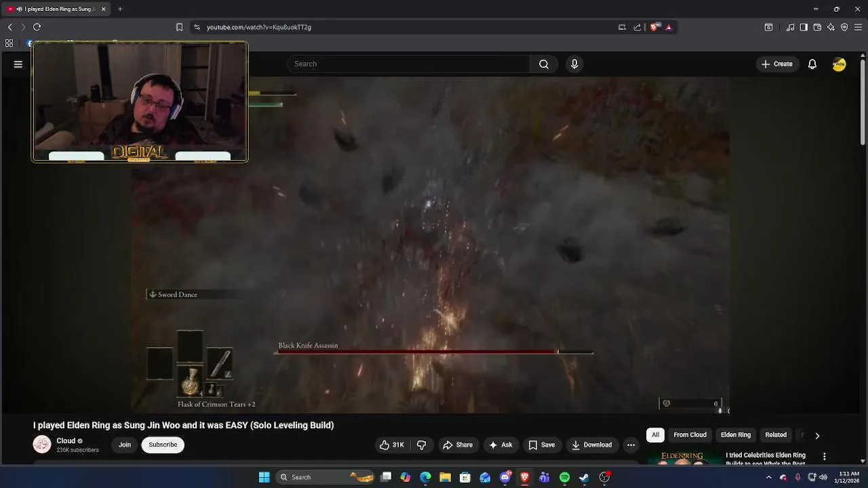
Task: Open the Cloud channel name link
Action: [66, 441]
